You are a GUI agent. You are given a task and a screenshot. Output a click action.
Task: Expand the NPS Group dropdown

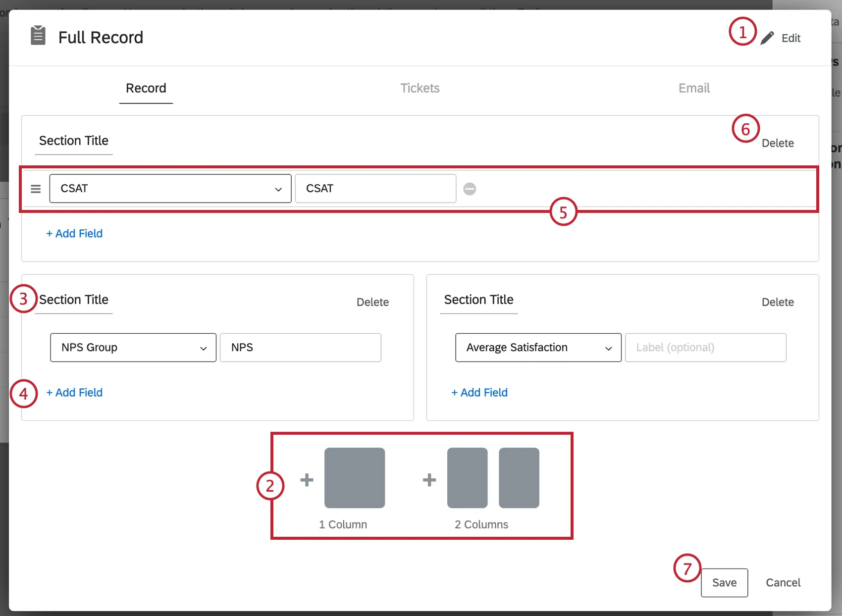tap(133, 348)
